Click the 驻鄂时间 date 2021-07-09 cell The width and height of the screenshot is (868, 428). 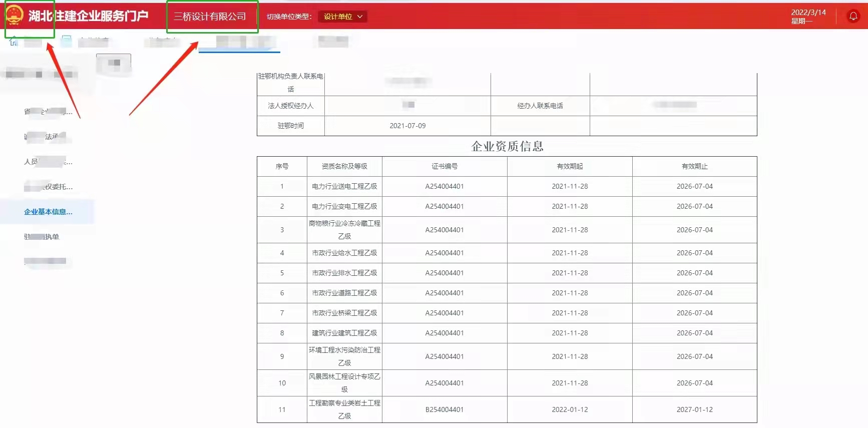[407, 126]
